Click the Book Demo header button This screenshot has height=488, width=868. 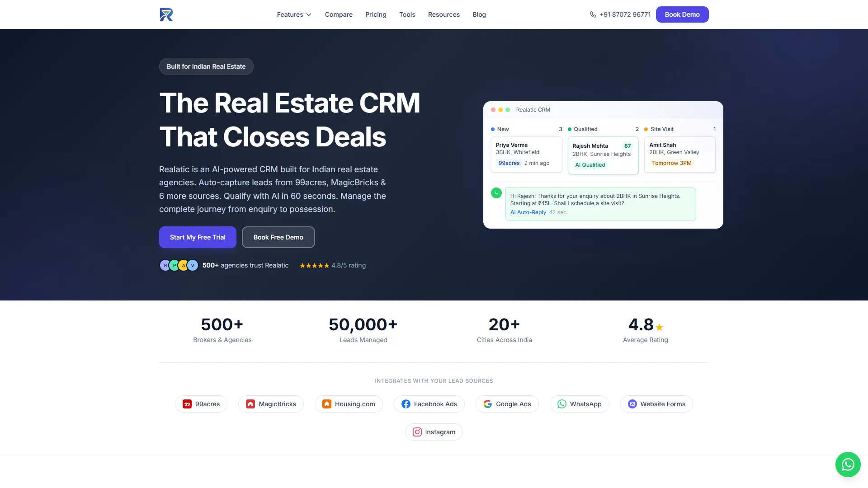[682, 14]
